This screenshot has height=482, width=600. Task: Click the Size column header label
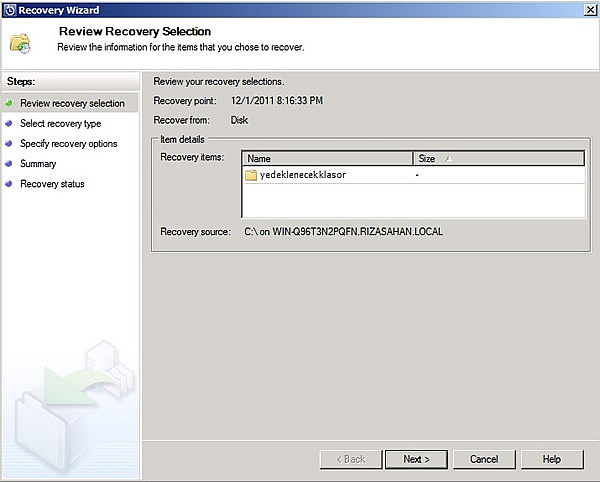[427, 158]
